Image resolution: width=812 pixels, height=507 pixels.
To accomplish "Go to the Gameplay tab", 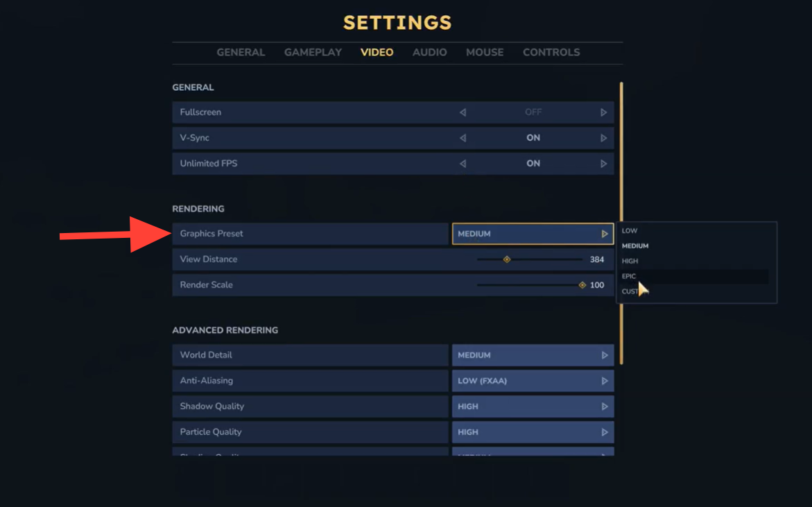I will point(313,52).
